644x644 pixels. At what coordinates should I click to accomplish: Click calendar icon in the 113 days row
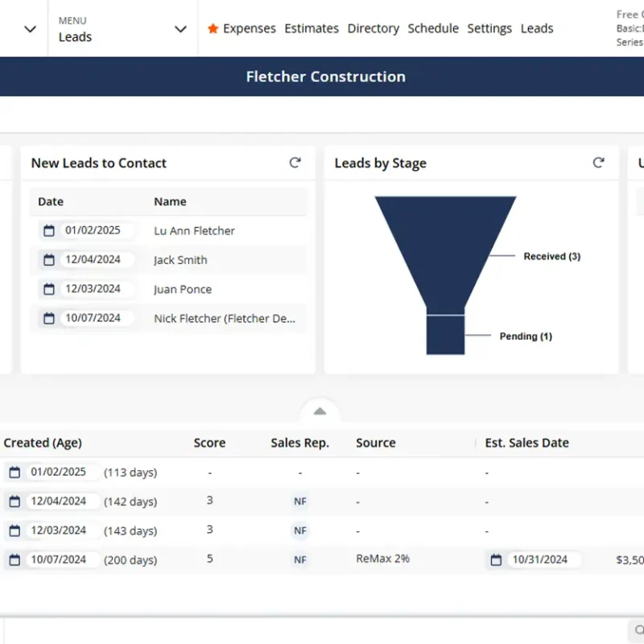click(14, 472)
